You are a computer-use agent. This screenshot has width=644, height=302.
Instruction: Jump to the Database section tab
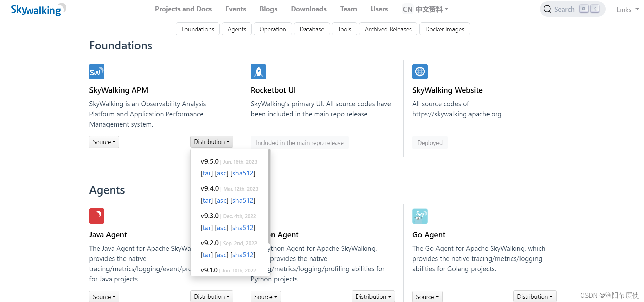[x=312, y=29]
